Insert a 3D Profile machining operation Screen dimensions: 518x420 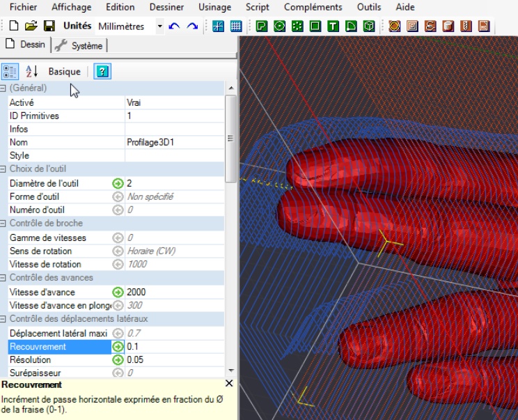(448, 26)
